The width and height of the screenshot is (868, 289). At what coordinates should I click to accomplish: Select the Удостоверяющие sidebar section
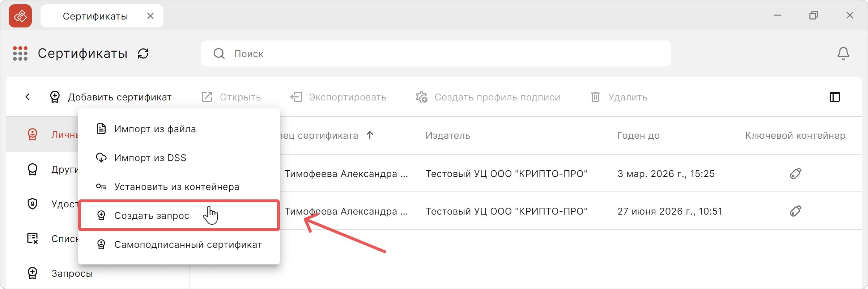(43, 204)
